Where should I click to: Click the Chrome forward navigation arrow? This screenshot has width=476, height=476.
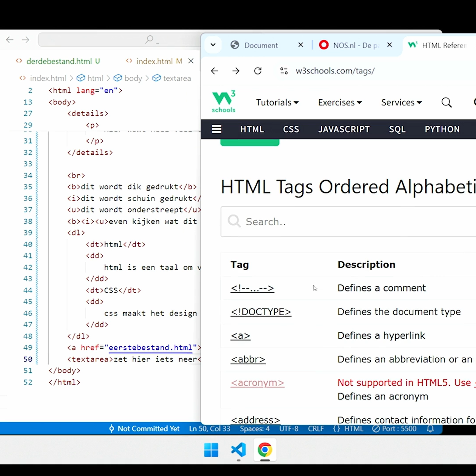pos(236,71)
